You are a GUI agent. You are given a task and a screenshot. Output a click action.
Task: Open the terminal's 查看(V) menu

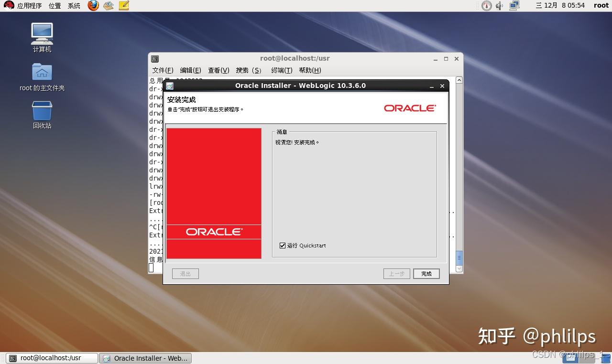219,70
